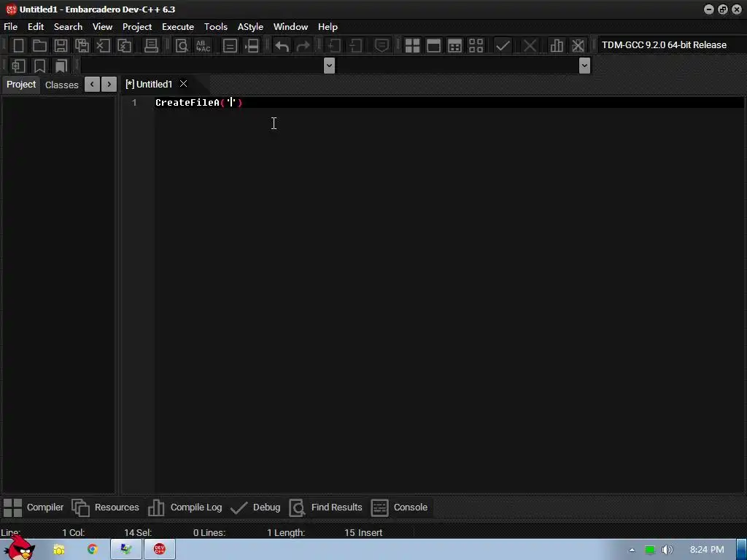Rebuild all project files
Screen dimensions: 747x560
(476, 46)
